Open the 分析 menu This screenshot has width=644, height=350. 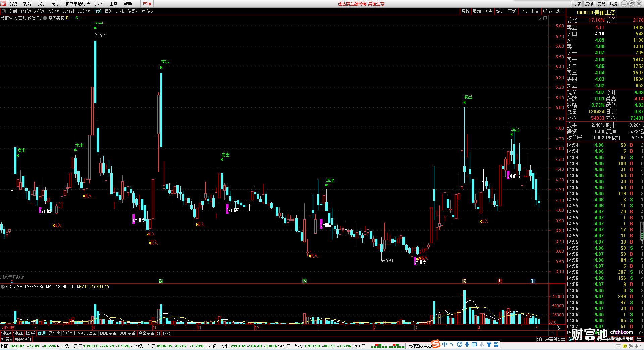(56, 4)
